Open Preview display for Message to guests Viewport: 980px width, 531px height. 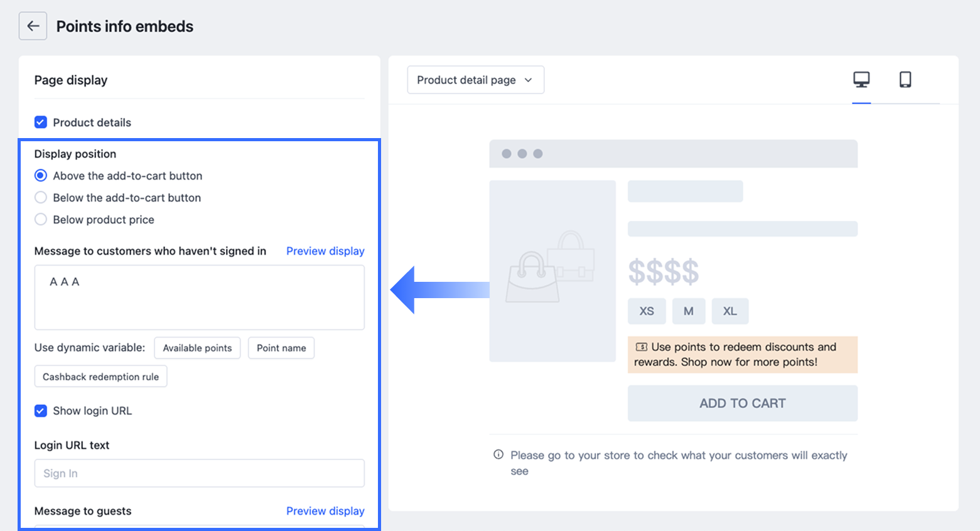pos(325,511)
